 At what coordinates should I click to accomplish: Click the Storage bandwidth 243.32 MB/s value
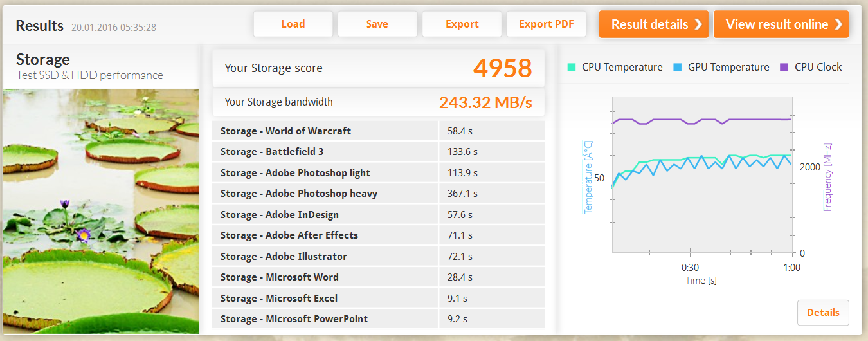[485, 102]
